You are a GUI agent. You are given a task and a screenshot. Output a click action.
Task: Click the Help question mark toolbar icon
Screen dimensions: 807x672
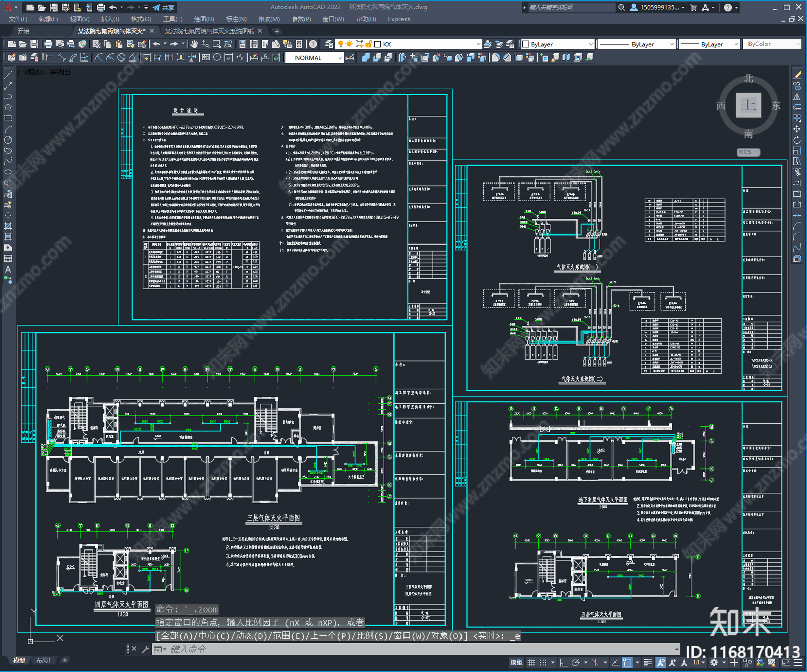tap(313, 44)
